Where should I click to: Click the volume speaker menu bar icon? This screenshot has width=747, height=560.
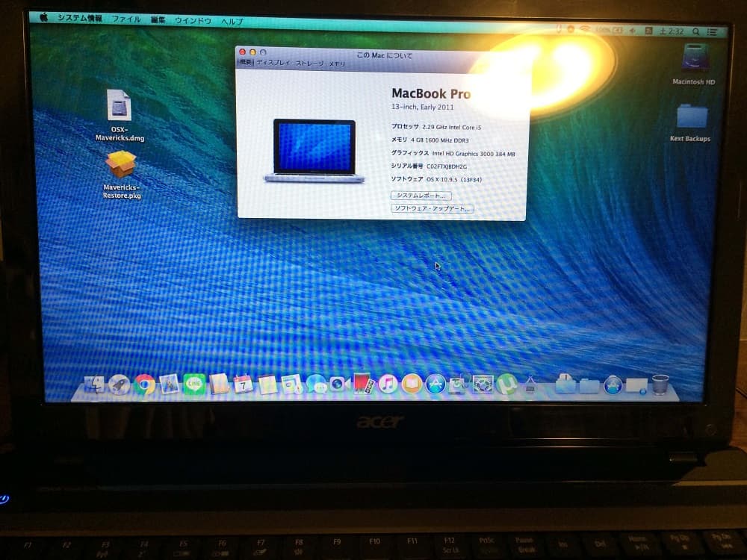[x=633, y=31]
